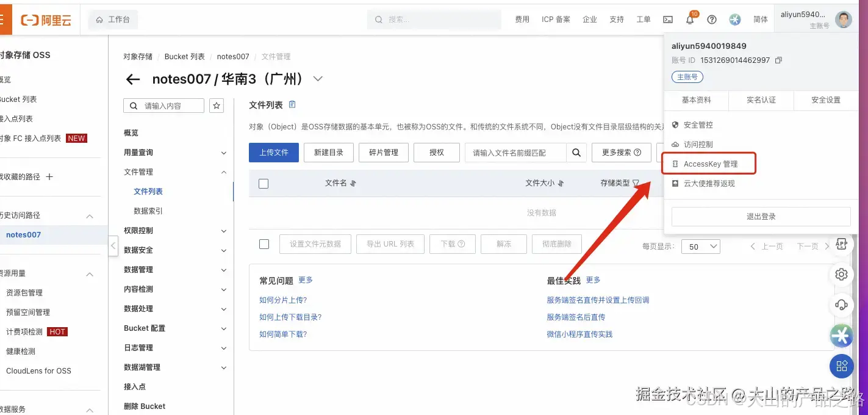Click the file list document icon

292,104
